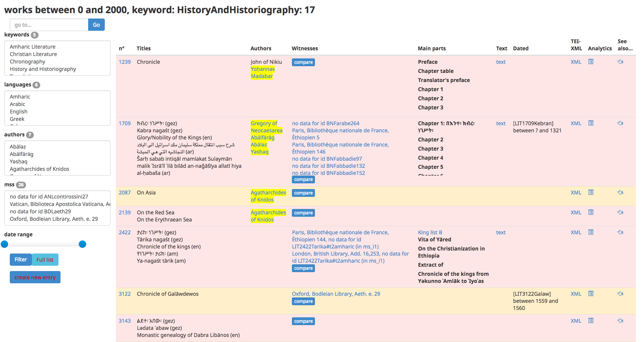Open Analytics icon for On Asia row
The image size is (644, 342).
pos(591,192)
